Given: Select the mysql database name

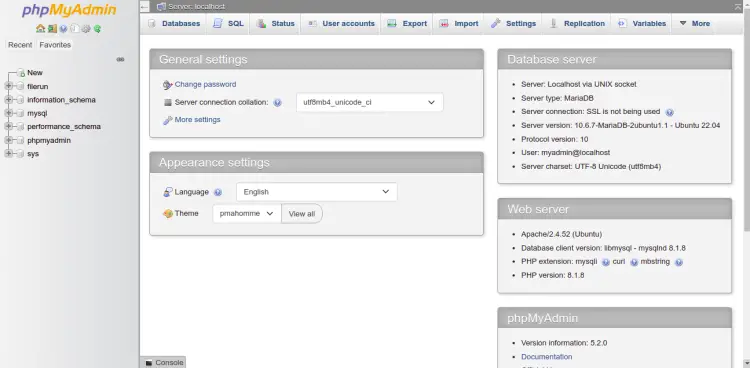Looking at the screenshot, I should (x=37, y=113).
